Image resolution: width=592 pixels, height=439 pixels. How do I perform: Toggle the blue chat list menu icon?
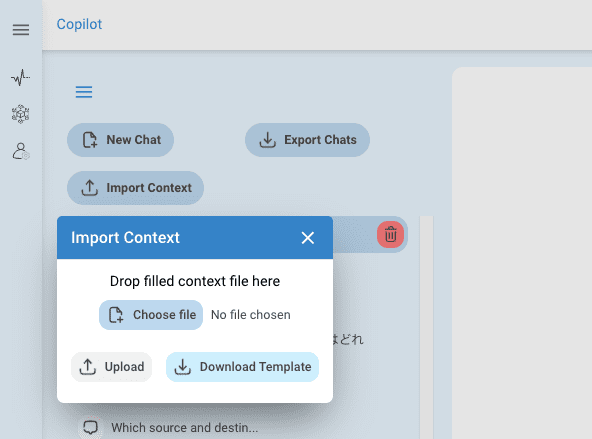pos(84,92)
